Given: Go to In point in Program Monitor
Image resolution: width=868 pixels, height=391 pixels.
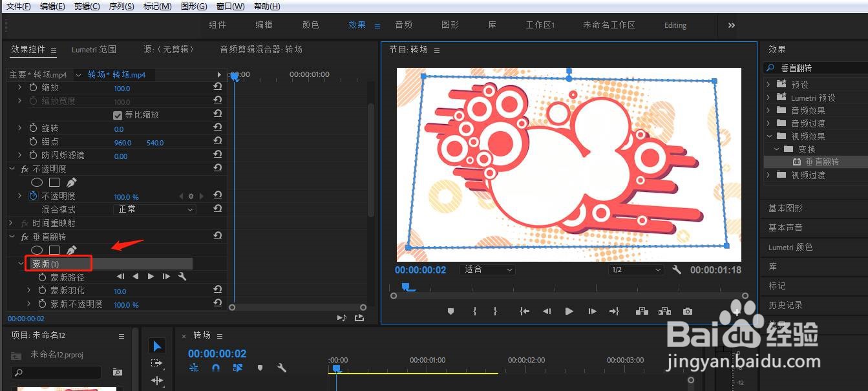Looking at the screenshot, I should coord(525,311).
